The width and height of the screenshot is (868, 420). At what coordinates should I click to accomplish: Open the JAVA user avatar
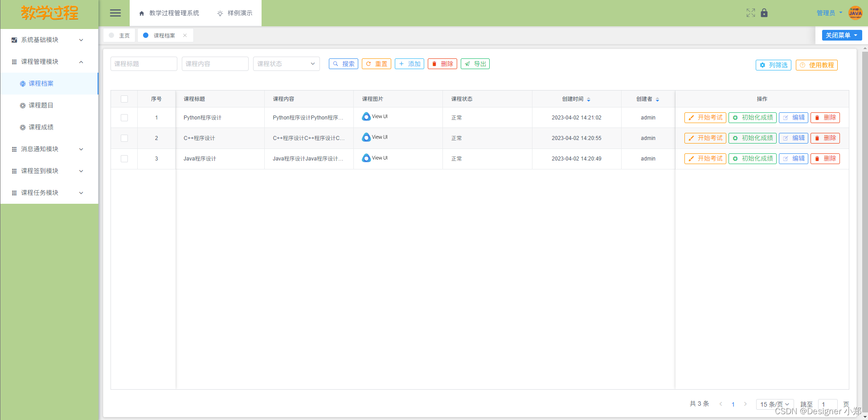856,13
